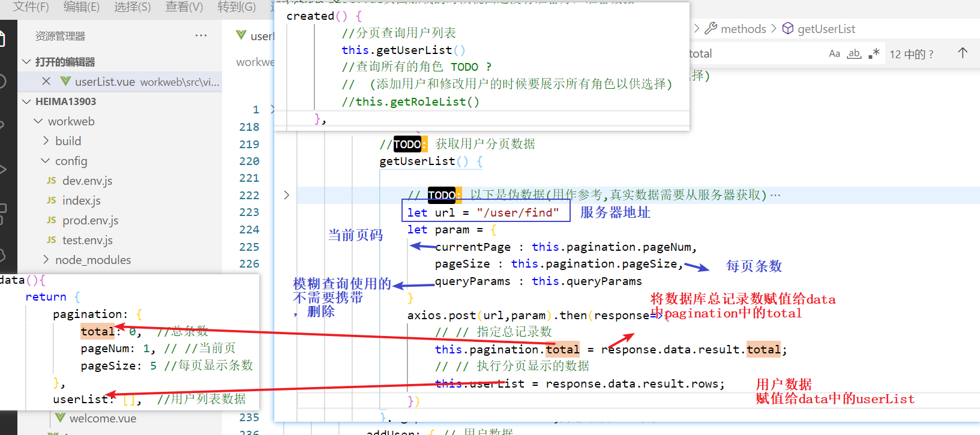Go to previous match arrow
This screenshot has height=435, width=980.
pos(963,53)
